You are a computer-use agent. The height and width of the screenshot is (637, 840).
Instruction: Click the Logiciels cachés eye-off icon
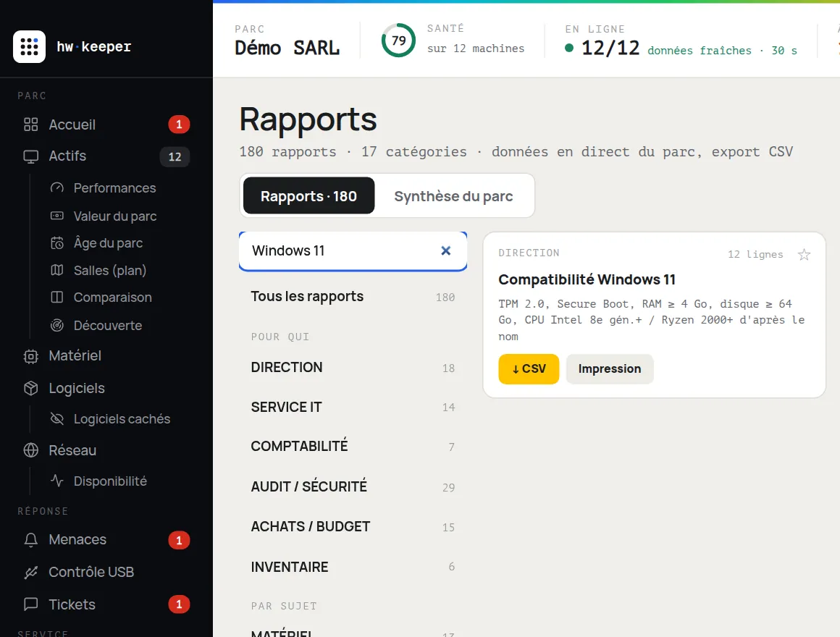[x=56, y=418]
